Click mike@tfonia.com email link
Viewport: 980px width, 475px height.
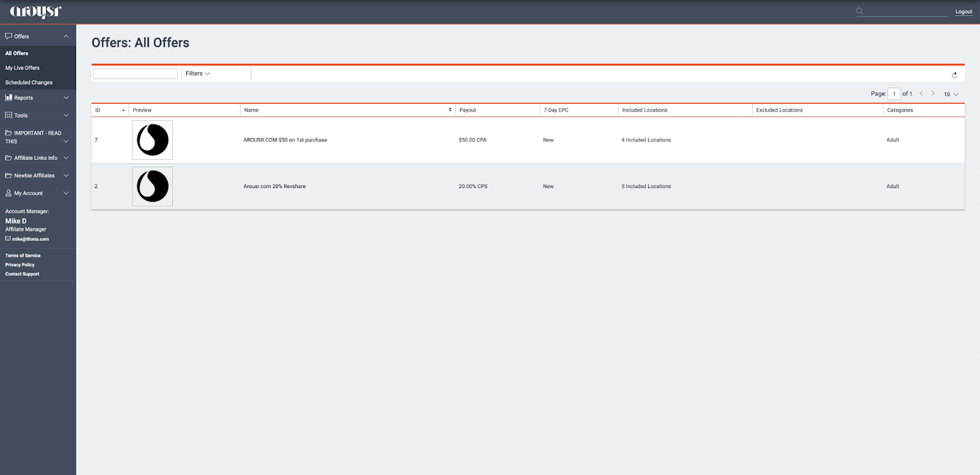[x=31, y=239]
